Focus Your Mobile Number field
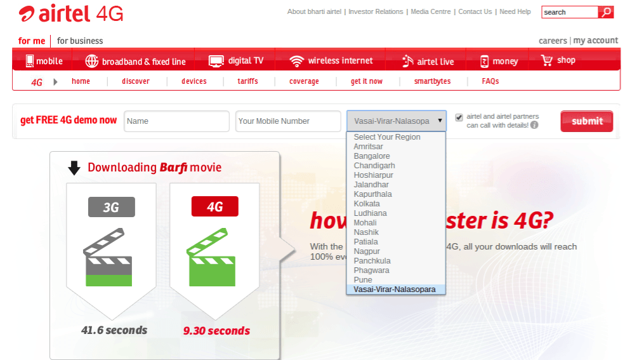This screenshot has width=644, height=360. coord(288,121)
